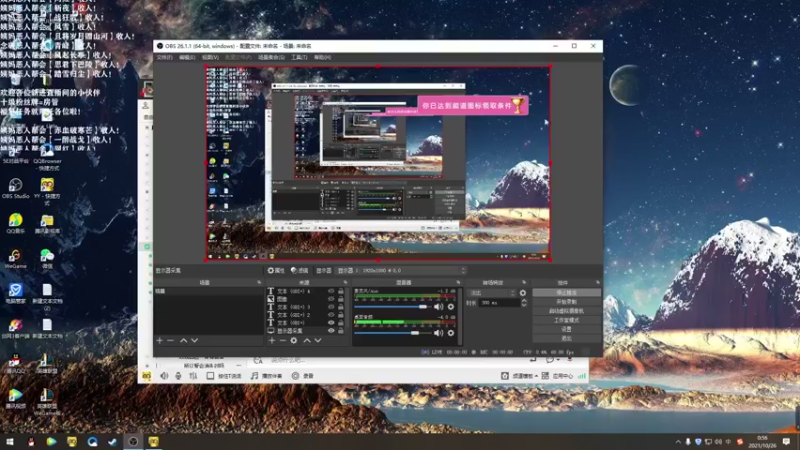The image size is (800, 450).
Task: Move selected source down in list
Action: pos(318,340)
